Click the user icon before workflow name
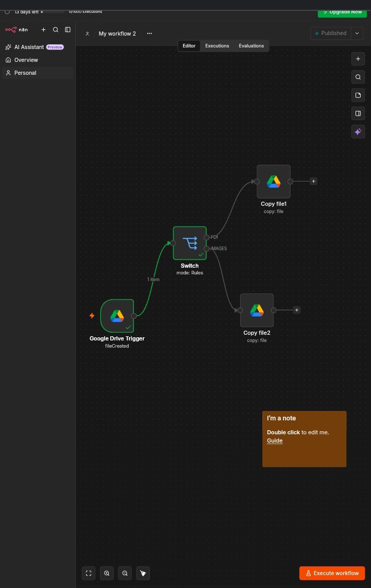 pyautogui.click(x=87, y=34)
